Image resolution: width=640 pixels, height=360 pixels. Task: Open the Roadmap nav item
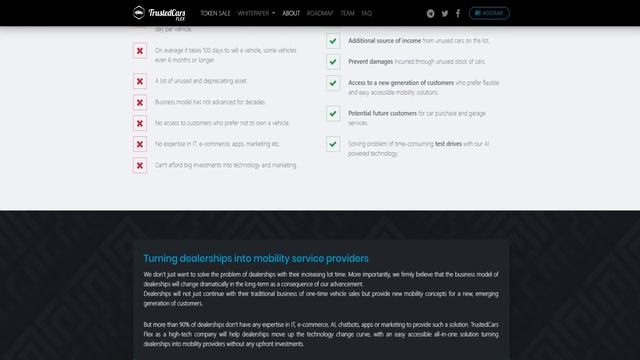click(320, 13)
